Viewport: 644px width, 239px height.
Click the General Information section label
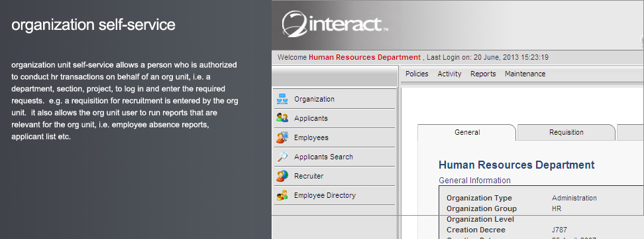point(474,180)
